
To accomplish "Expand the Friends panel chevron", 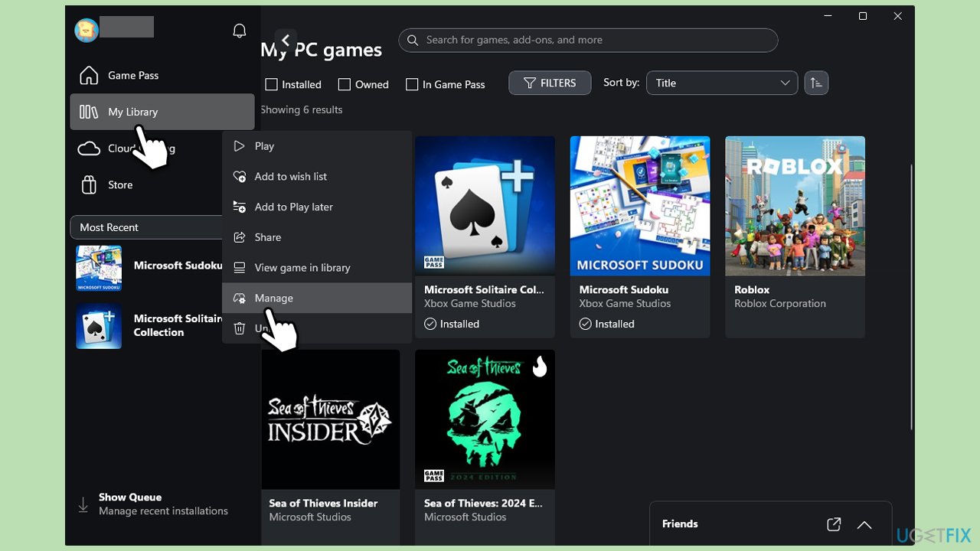I will click(864, 524).
